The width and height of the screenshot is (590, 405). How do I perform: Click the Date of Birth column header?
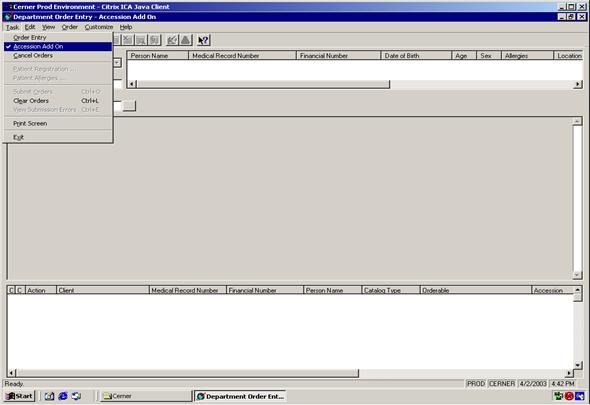coord(416,56)
